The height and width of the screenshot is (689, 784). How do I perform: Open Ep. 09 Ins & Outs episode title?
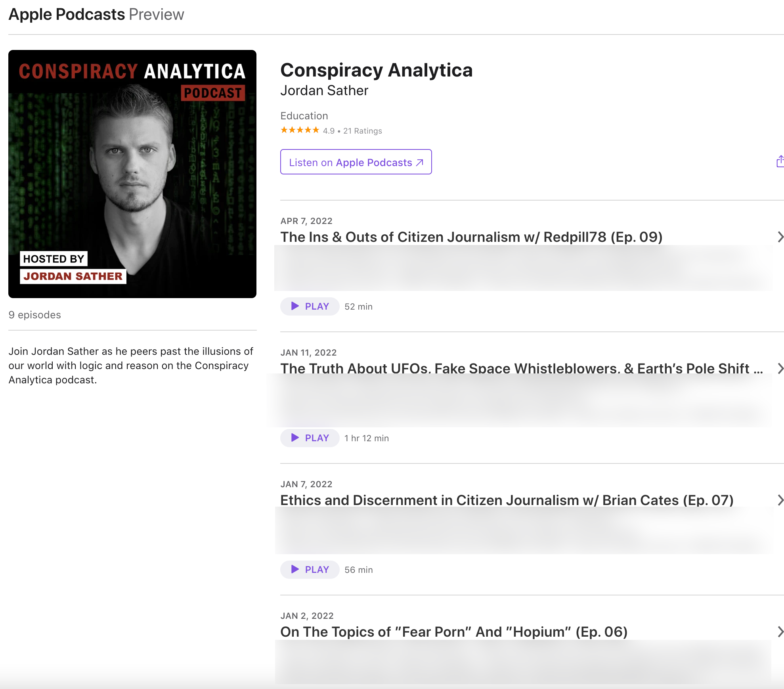point(471,237)
